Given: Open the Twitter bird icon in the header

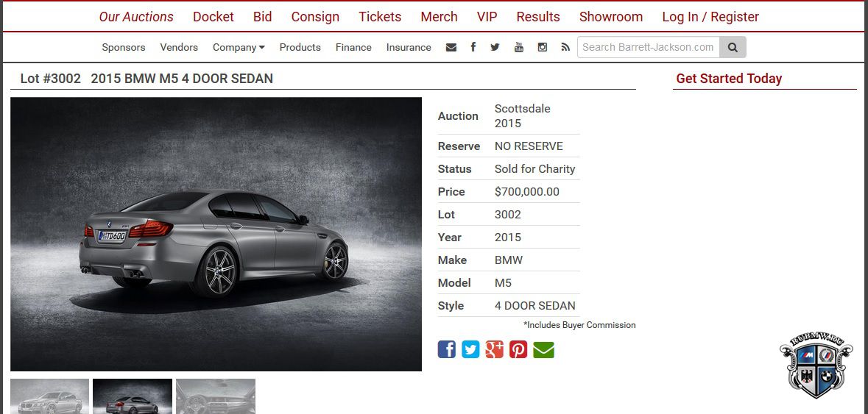Looking at the screenshot, I should point(495,47).
